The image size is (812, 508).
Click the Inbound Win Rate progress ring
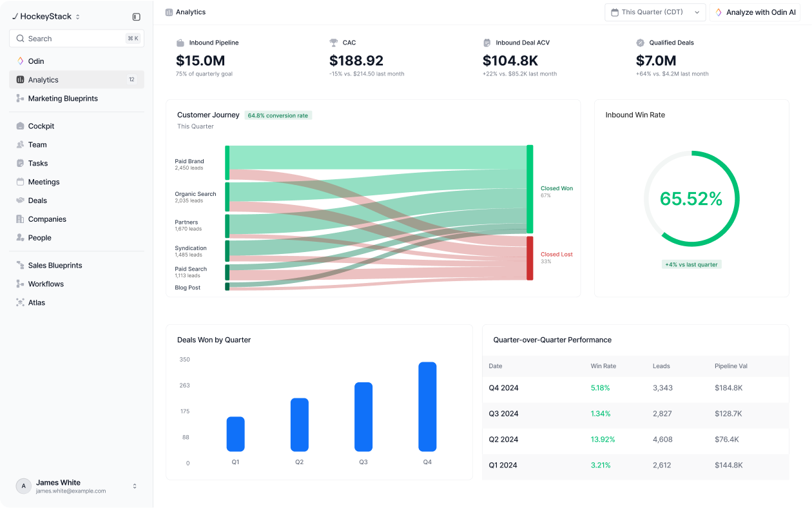(691, 199)
